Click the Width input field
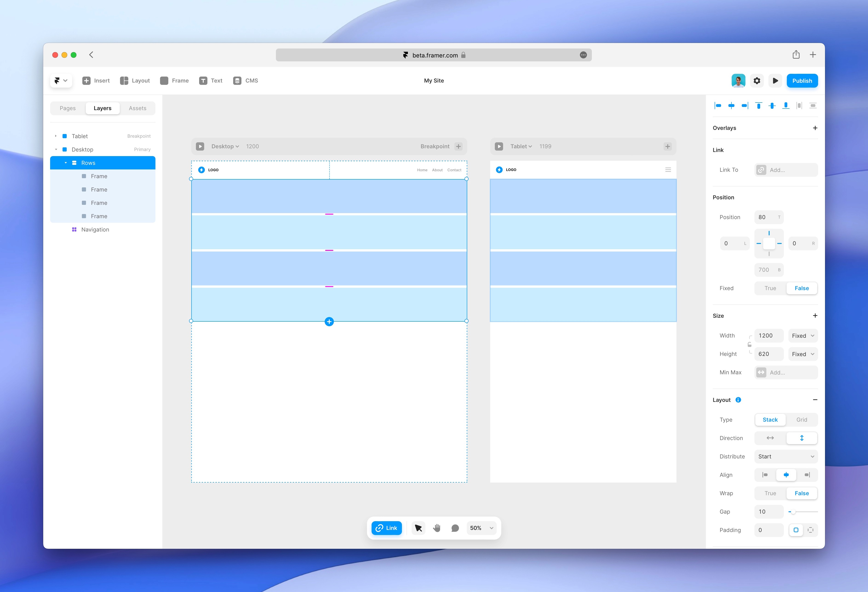The image size is (868, 592). [x=769, y=335]
